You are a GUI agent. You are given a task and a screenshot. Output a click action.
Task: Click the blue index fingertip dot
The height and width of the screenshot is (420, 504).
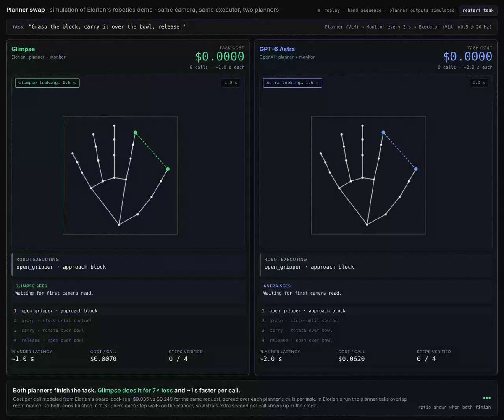coord(383,133)
